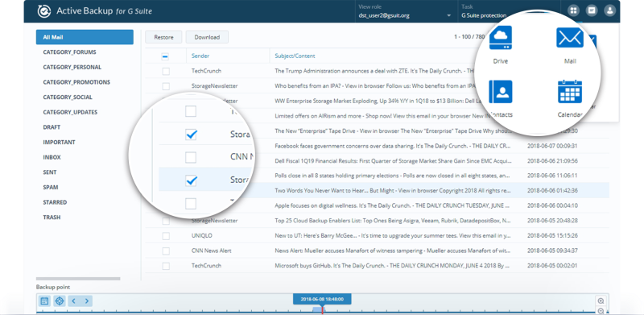The height and width of the screenshot is (315, 644).
Task: Go to previous backup point arrow
Action: coord(73,301)
